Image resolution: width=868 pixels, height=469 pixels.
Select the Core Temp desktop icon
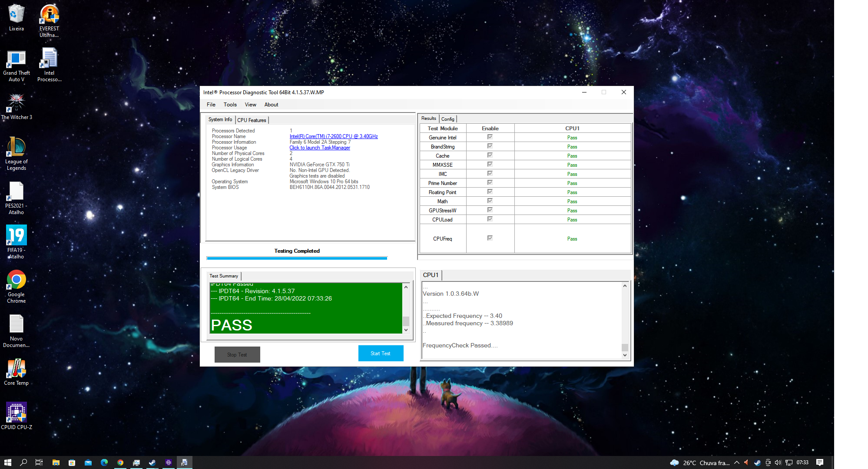16,372
